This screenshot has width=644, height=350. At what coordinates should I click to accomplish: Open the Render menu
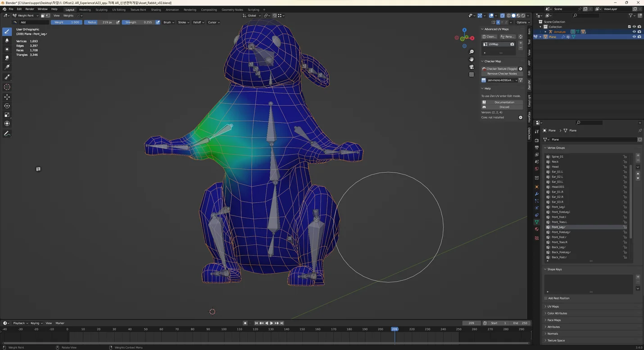[x=29, y=9]
